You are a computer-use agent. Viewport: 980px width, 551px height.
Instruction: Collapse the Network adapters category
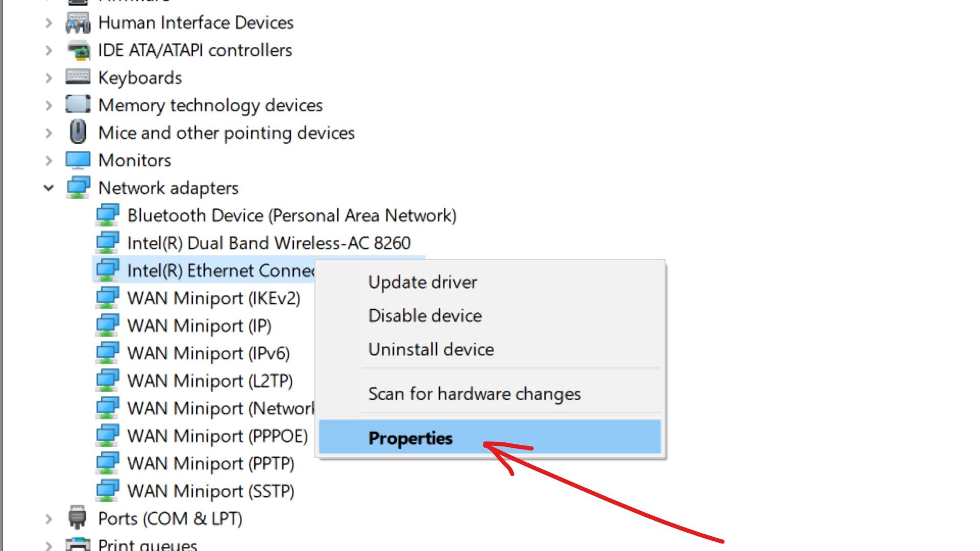point(48,188)
